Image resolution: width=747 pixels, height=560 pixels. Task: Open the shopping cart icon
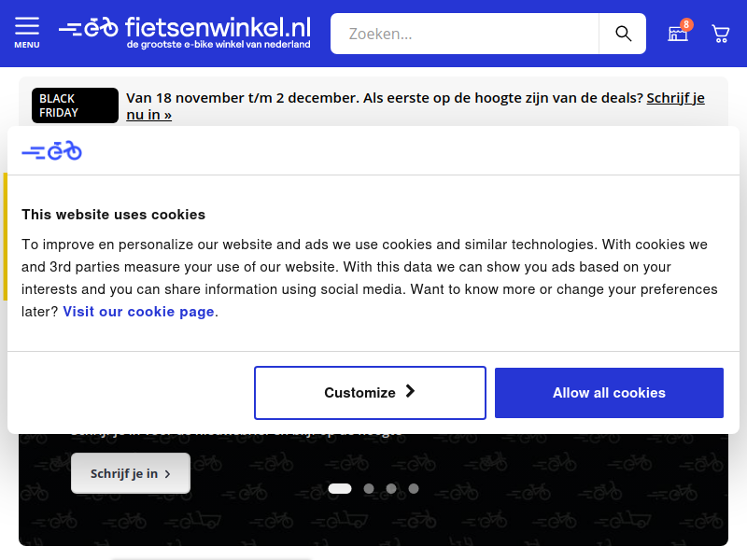tap(720, 34)
